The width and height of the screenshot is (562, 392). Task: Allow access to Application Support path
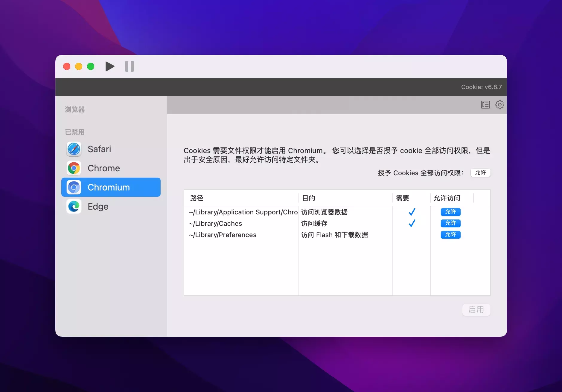click(450, 212)
